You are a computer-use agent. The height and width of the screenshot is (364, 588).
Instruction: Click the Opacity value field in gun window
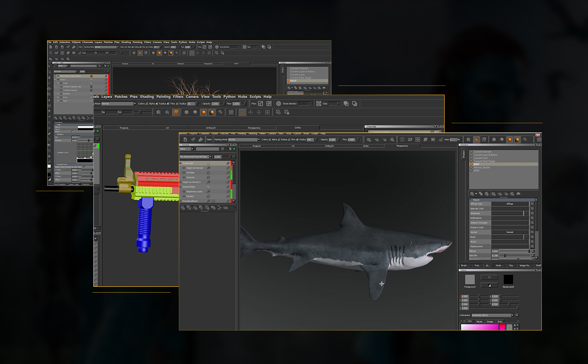pyautogui.click(x=215, y=103)
